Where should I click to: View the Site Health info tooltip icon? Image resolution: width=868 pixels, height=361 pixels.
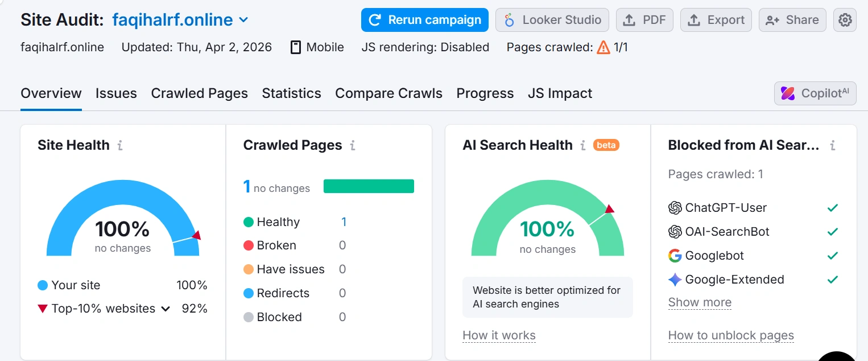(x=119, y=145)
